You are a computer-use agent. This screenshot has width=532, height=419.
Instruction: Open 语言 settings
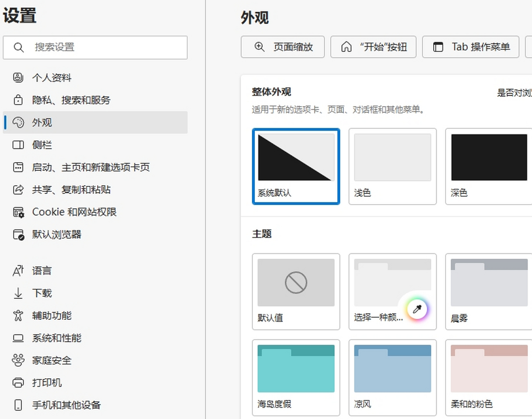click(x=95, y=271)
